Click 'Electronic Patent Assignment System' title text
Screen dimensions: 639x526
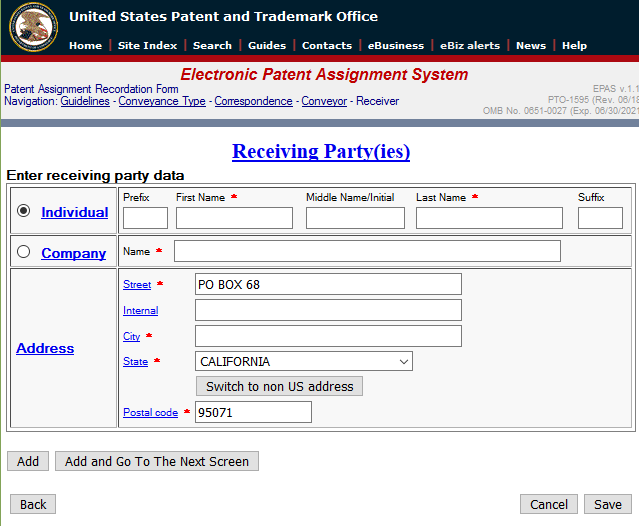[x=324, y=75]
